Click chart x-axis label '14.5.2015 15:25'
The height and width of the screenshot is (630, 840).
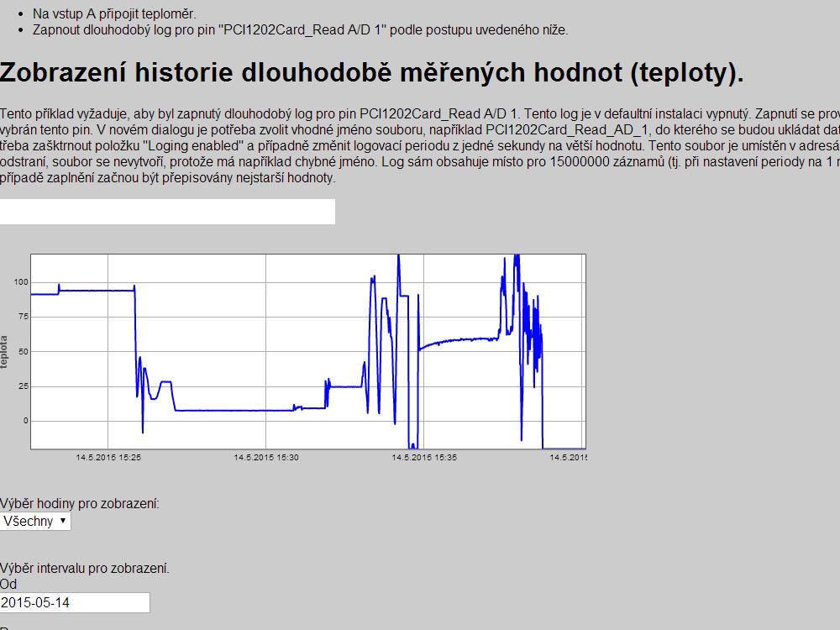108,458
